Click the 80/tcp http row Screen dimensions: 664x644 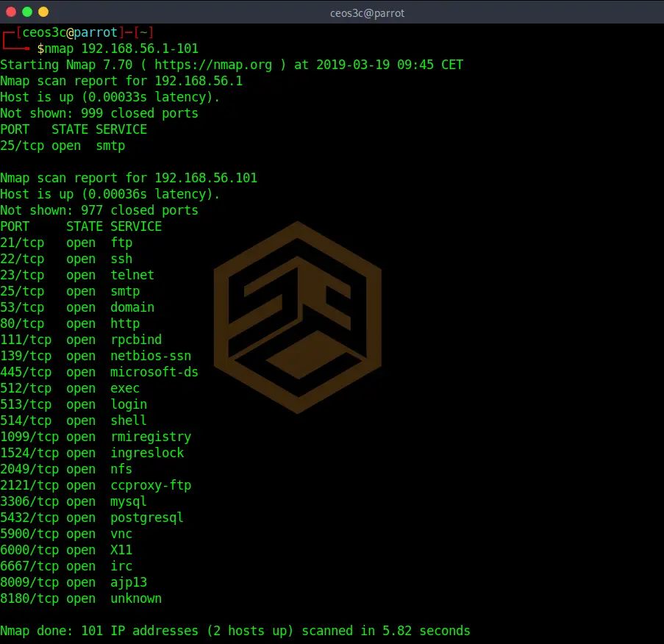tap(70, 323)
